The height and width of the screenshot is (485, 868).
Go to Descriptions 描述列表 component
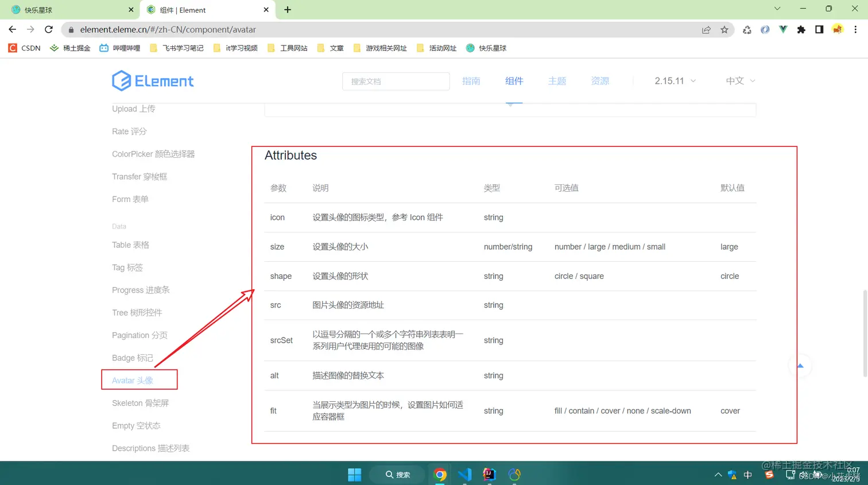click(151, 448)
